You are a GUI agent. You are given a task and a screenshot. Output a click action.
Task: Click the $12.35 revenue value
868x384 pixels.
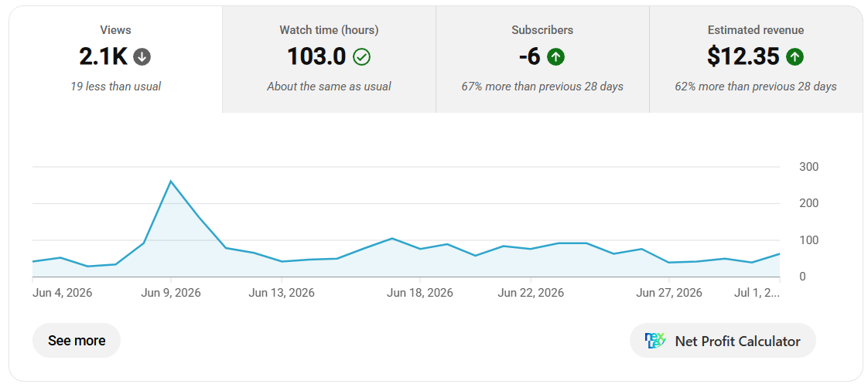pyautogui.click(x=743, y=56)
